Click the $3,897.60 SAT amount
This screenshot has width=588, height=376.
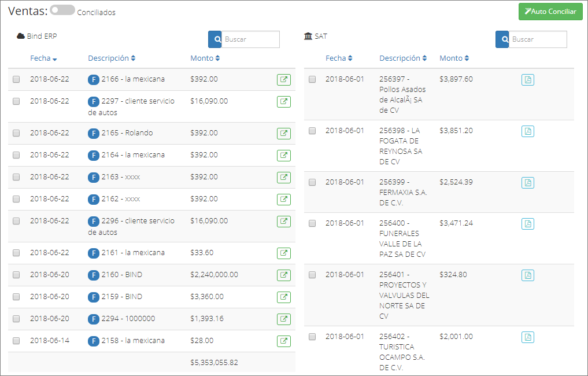[456, 79]
